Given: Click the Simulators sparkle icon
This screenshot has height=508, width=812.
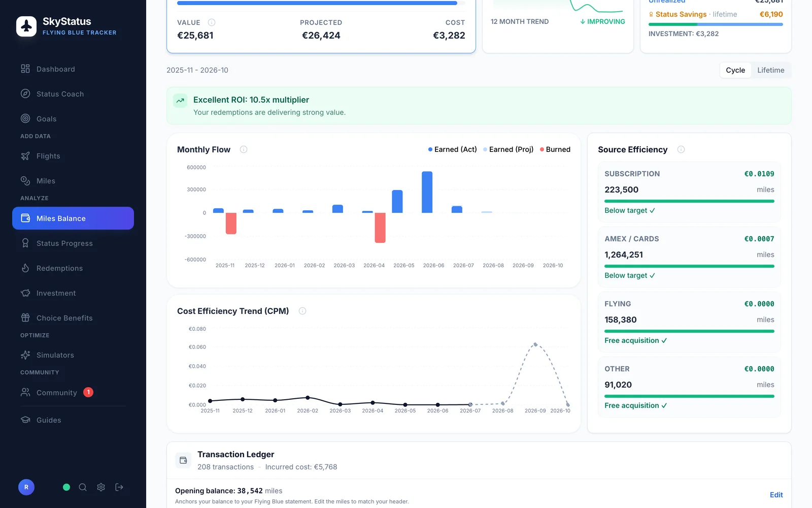Looking at the screenshot, I should 25,355.
